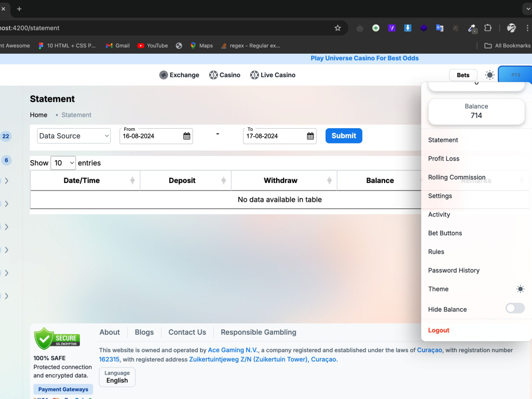Open the Gmail bookmark
The image size is (532, 399).
118,46
